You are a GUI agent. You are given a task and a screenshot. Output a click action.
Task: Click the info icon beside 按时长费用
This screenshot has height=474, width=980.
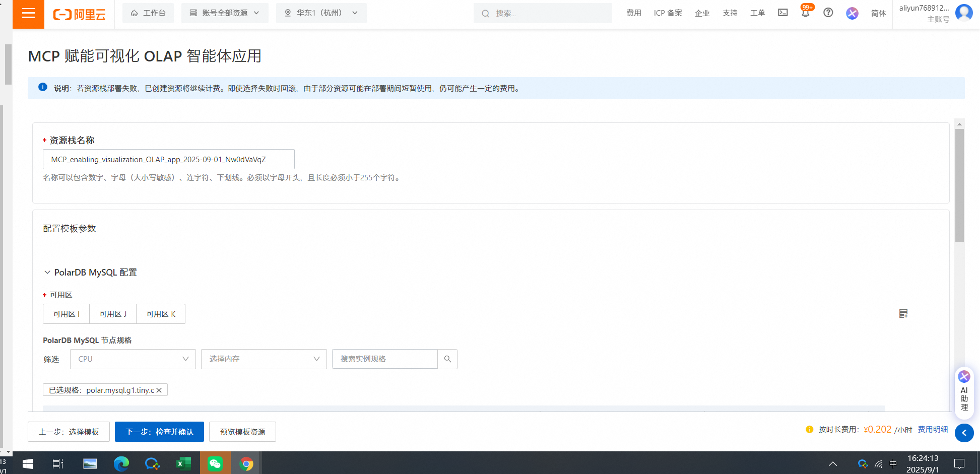point(809,430)
